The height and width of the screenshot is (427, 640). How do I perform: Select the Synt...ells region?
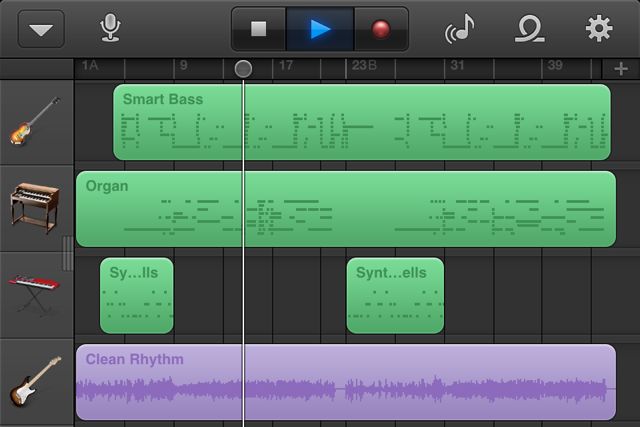tap(395, 296)
